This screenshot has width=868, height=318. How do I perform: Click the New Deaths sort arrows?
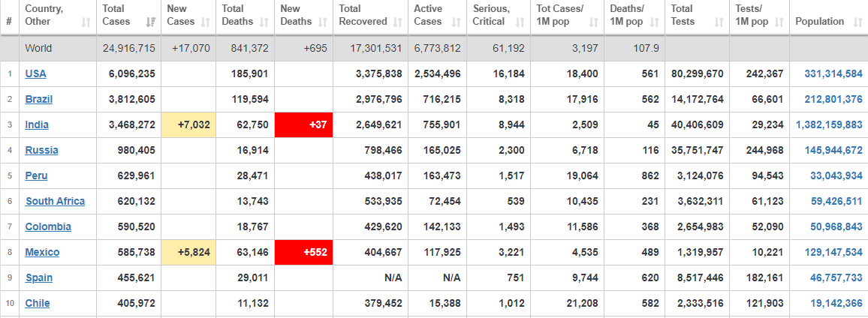(323, 22)
